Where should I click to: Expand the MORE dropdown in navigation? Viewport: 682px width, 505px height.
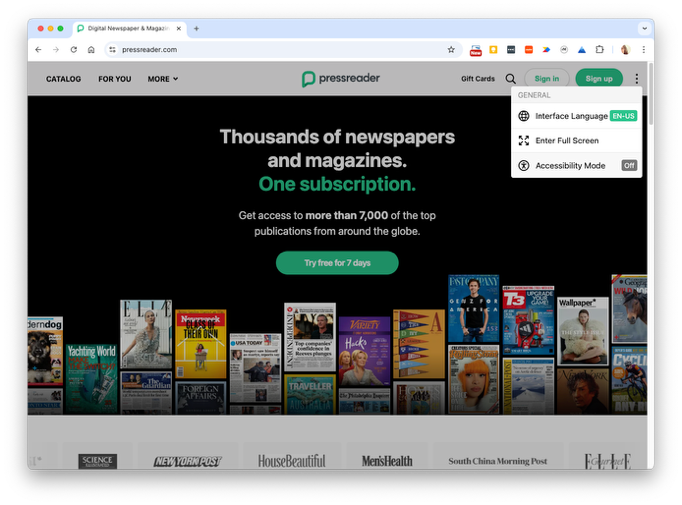point(163,79)
